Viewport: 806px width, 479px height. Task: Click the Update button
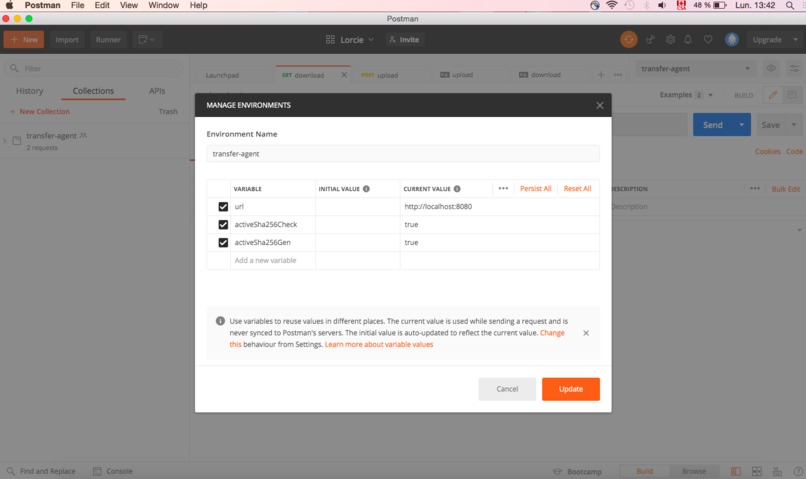pyautogui.click(x=571, y=389)
